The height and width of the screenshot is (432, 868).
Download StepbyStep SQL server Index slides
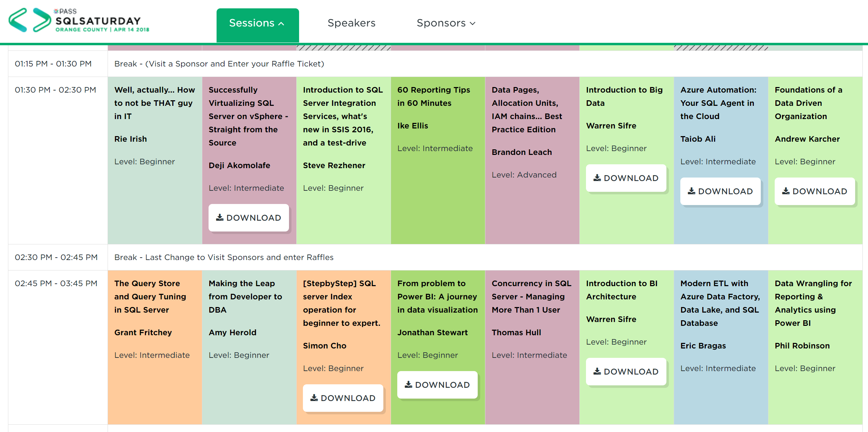coord(343,398)
